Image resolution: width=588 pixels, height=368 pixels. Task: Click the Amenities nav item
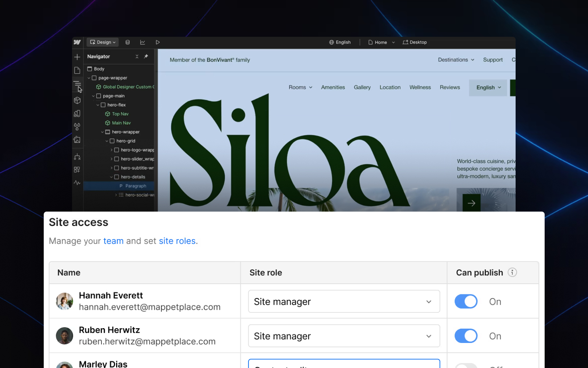(x=333, y=88)
